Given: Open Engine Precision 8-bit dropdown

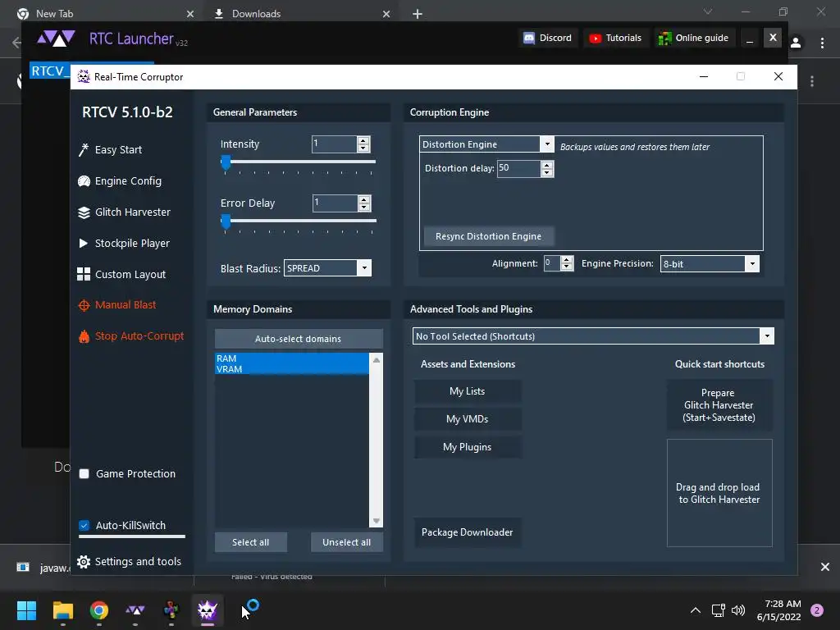Looking at the screenshot, I should pos(710,263).
